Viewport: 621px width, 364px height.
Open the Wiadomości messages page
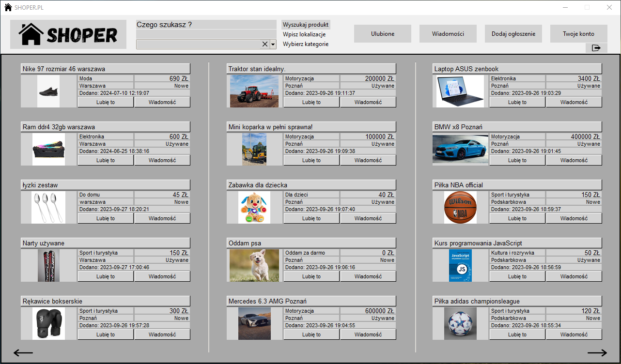pyautogui.click(x=448, y=33)
